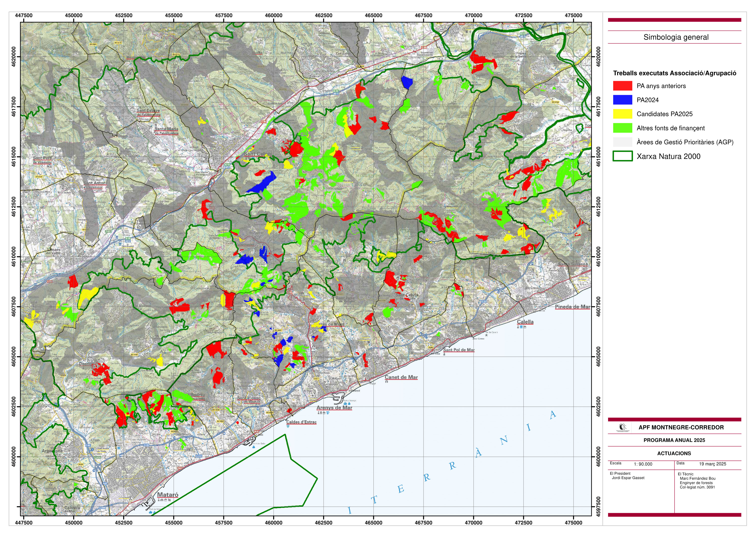Click the yellow Candidates PA2025 legend swatch

pos(622,114)
